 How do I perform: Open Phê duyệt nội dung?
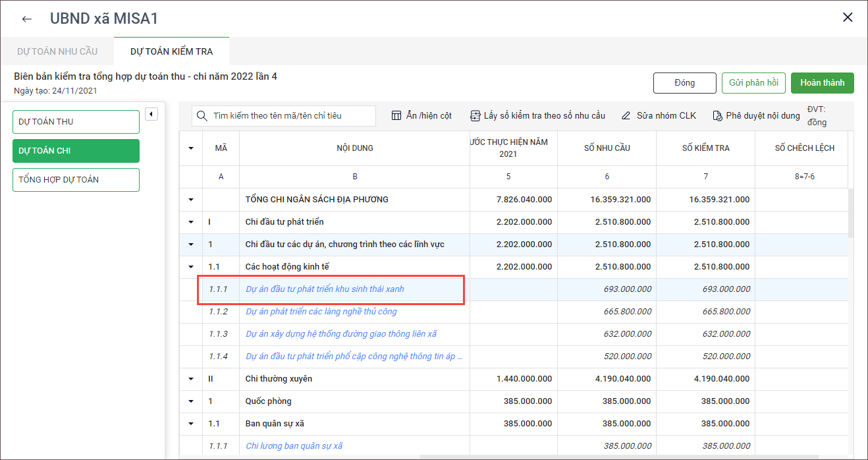756,115
